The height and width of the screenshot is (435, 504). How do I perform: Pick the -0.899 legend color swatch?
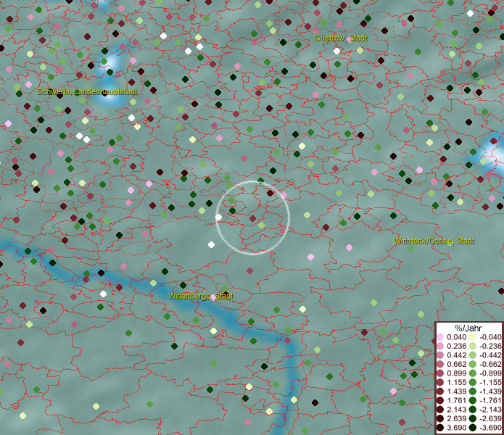pos(472,373)
